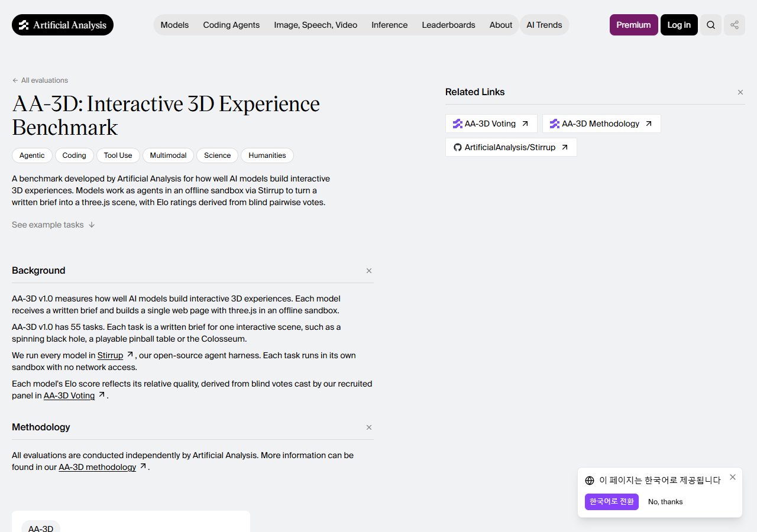Open AA-3D Voting related link button

click(x=491, y=124)
